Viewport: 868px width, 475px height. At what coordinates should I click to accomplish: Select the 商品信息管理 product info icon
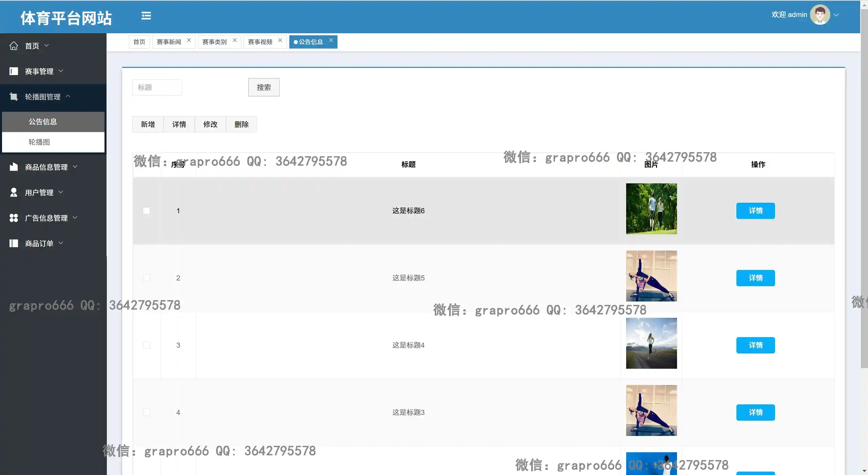pyautogui.click(x=14, y=167)
